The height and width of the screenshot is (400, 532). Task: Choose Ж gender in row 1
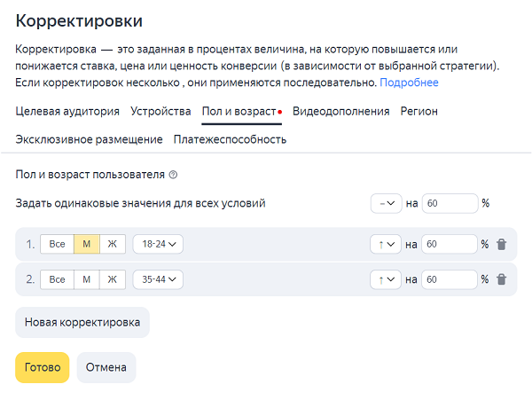[113, 244]
